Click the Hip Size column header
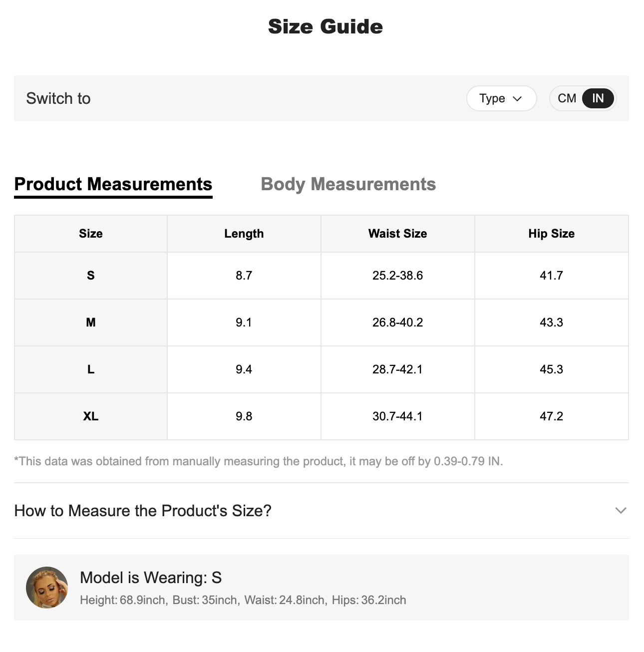 (551, 234)
